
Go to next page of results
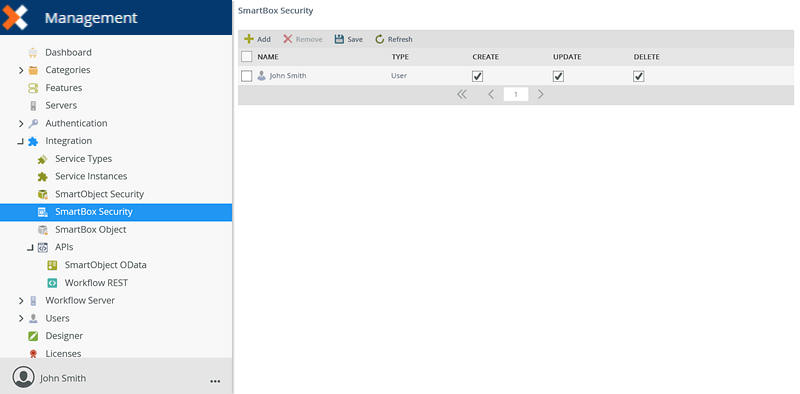541,94
